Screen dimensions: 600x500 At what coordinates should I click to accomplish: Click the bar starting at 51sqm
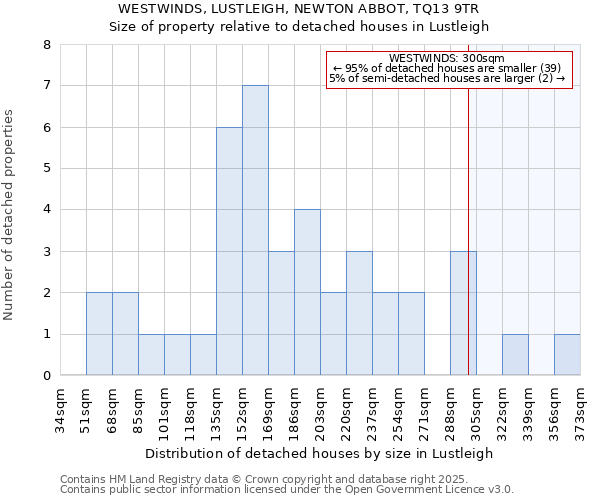(x=99, y=334)
